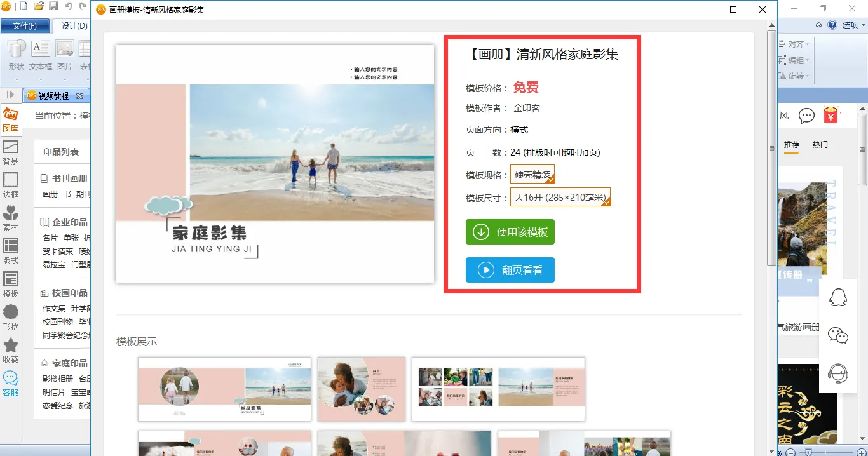Viewport: 868px width, 456px height.
Task: Switch to the 推荐 tab
Action: tap(792, 145)
